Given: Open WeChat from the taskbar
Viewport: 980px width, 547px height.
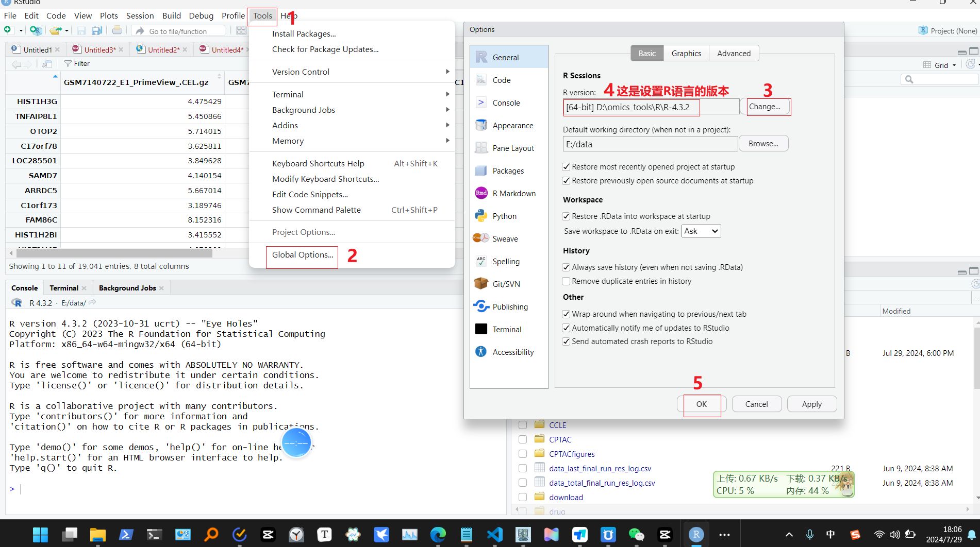Looking at the screenshot, I should (x=636, y=534).
